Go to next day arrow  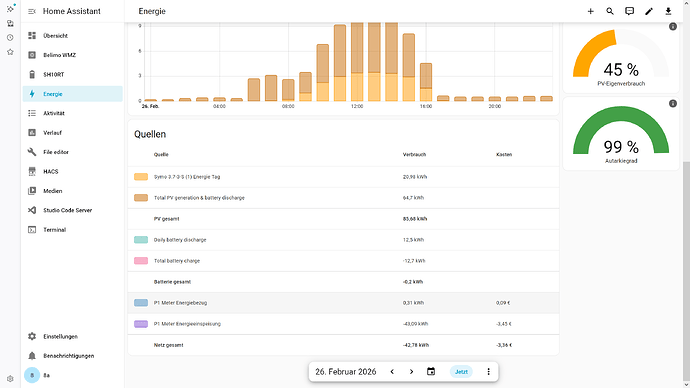[x=411, y=372]
